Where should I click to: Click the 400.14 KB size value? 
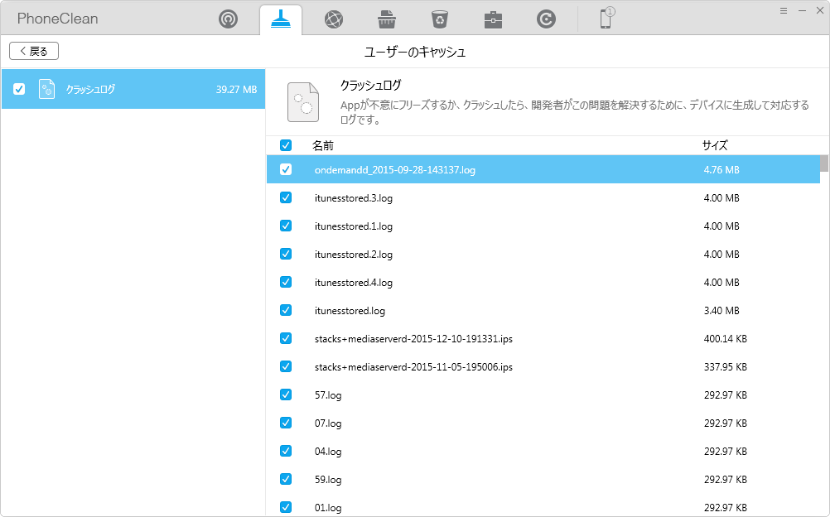click(725, 339)
